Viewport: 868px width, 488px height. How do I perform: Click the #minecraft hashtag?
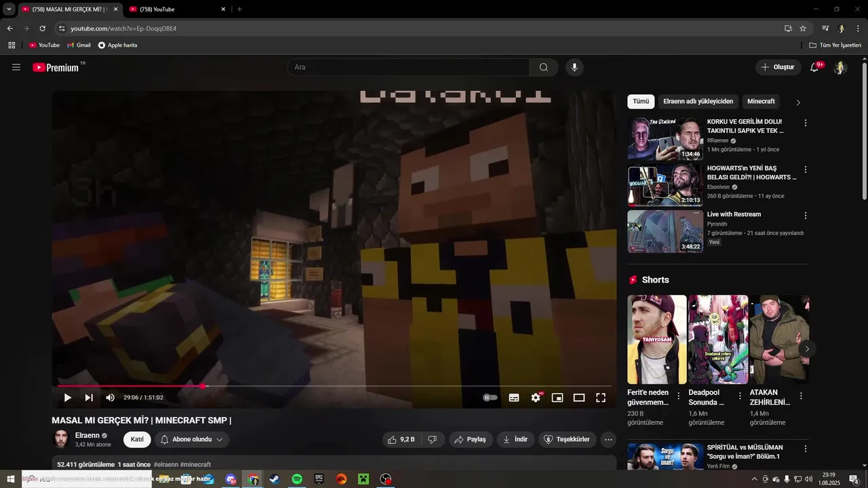(x=196, y=464)
